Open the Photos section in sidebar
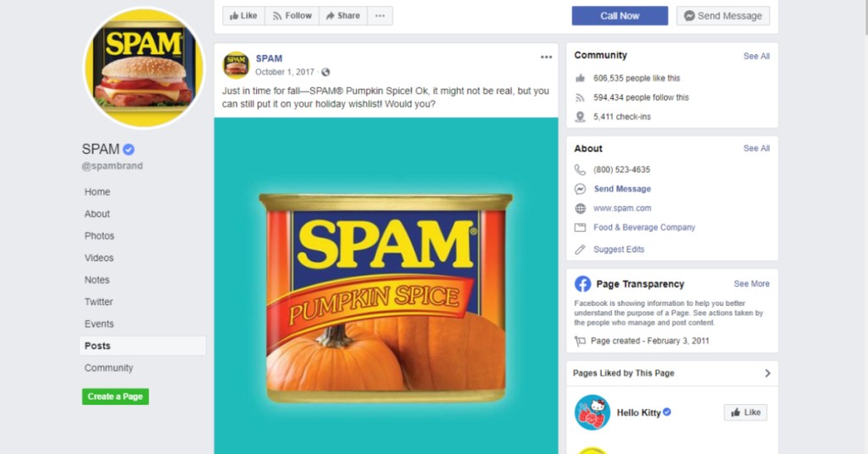The image size is (868, 454). 99,236
